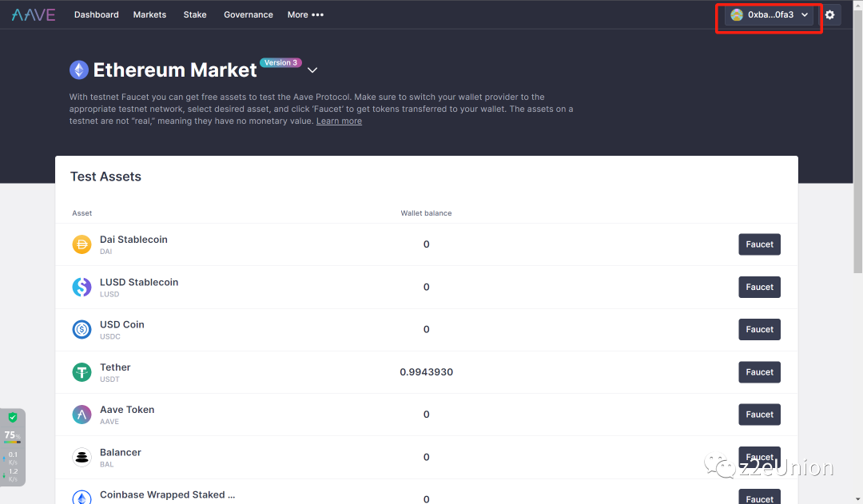Screen dimensions: 863x504
Task: Click green shield icon in side widget
Action: click(12, 418)
